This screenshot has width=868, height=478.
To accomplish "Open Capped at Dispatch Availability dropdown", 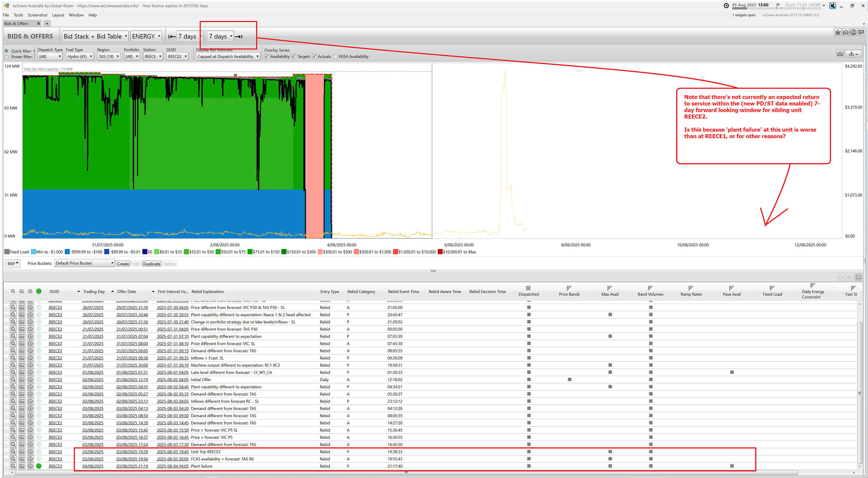I will point(228,57).
